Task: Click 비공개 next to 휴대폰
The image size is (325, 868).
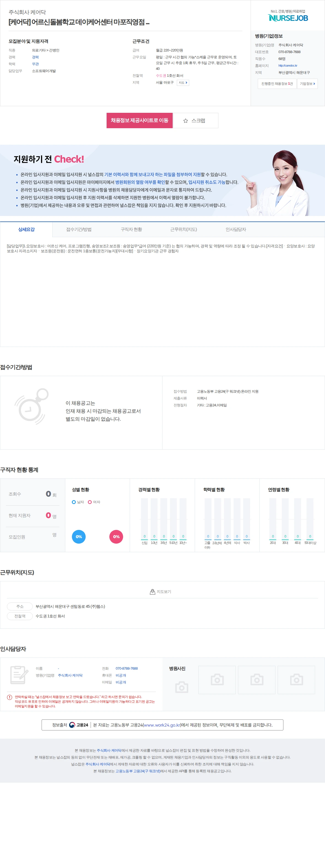Action: coord(121,675)
